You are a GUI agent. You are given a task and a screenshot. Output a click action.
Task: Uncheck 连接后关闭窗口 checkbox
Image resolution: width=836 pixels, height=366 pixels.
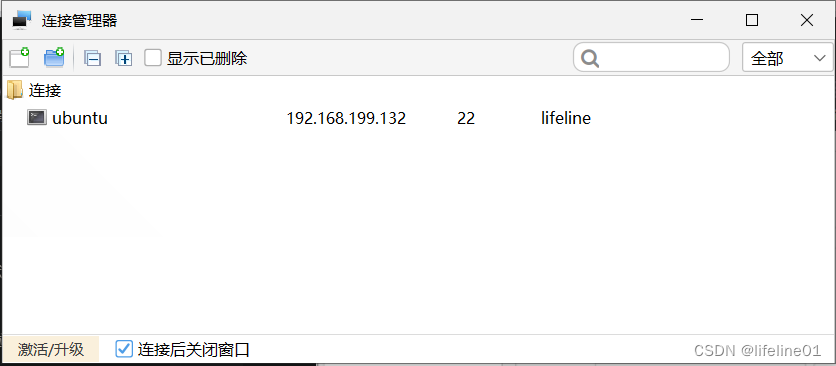click(124, 349)
